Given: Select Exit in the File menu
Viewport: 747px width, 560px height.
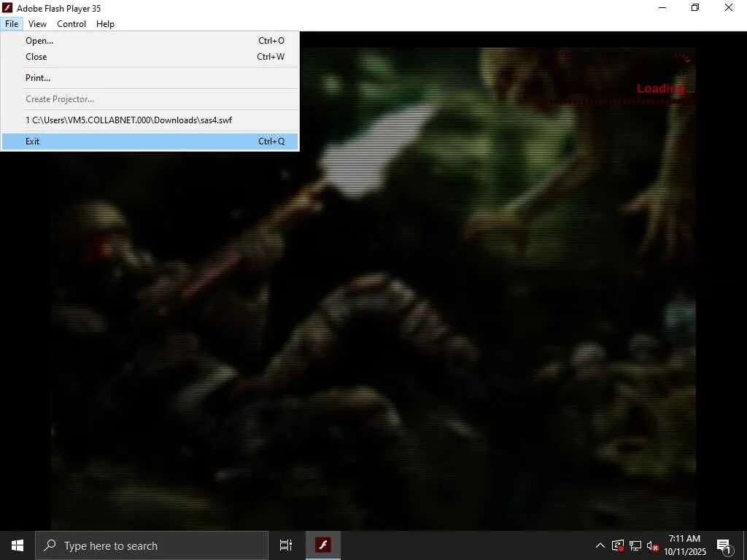Looking at the screenshot, I should (150, 141).
